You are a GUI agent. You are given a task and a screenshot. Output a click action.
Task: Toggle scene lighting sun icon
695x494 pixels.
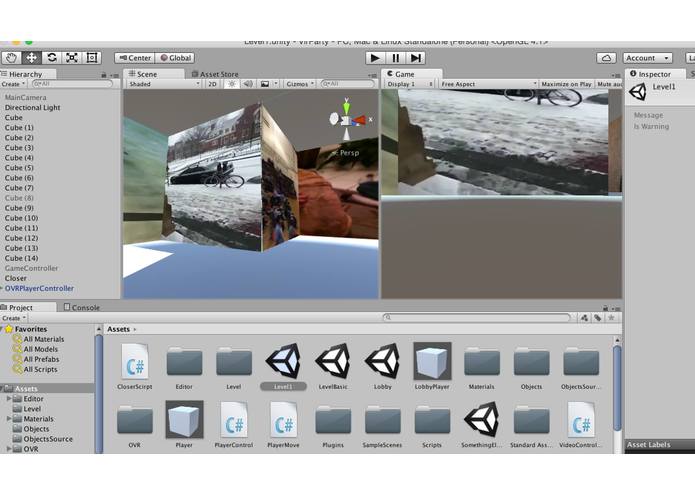coord(231,84)
